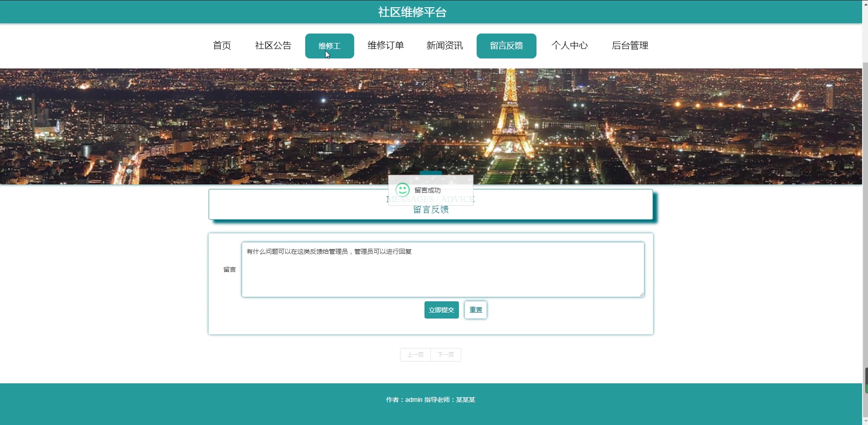The height and width of the screenshot is (425, 868).
Task: Click the 上一页 pagination button
Action: point(414,355)
